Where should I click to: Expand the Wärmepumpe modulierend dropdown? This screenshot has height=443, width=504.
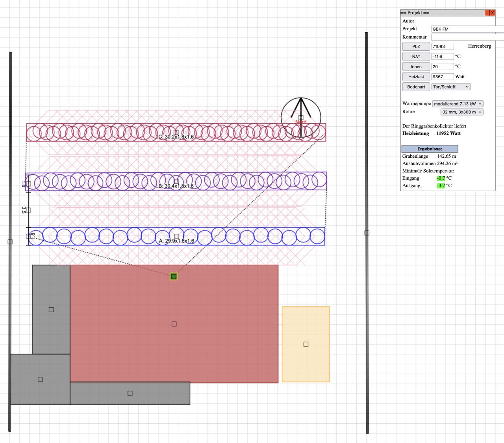[458, 104]
